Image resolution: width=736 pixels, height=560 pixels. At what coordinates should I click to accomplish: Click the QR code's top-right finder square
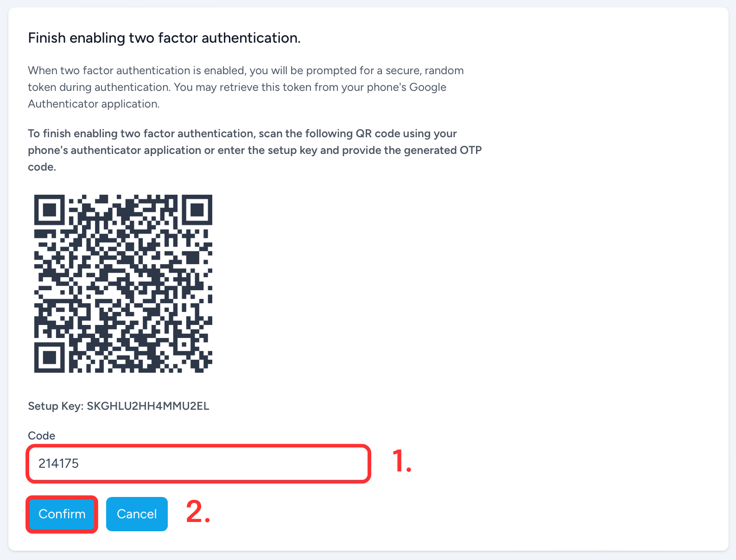coord(197,210)
